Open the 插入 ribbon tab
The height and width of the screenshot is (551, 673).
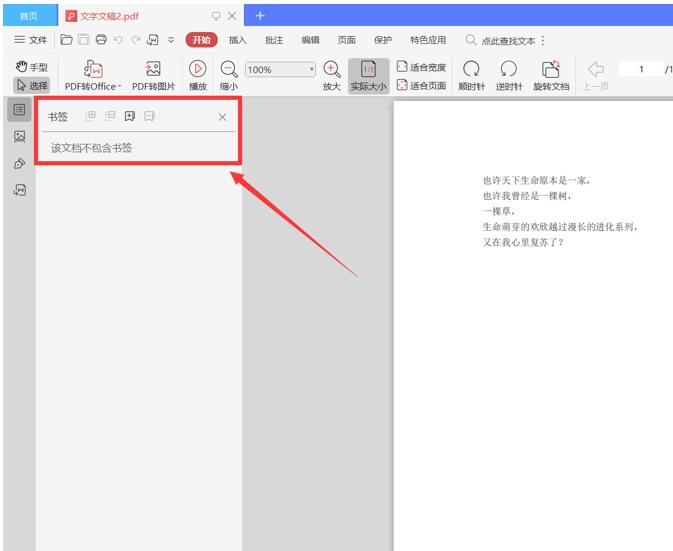(237, 40)
